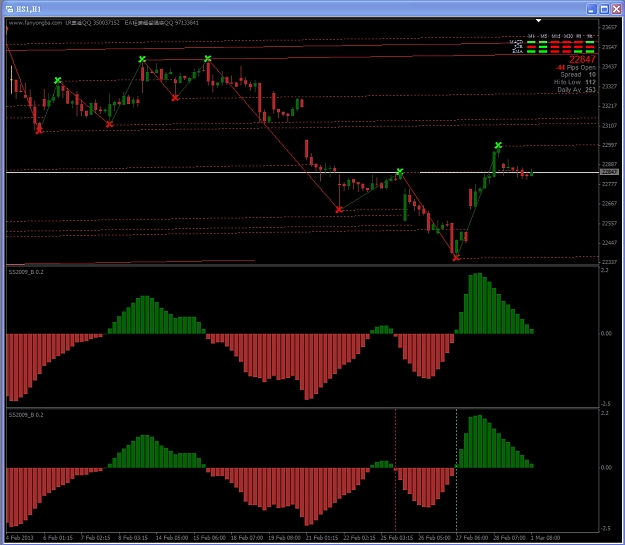625x545 pixels.
Task: Maximize the HS1,H1 chart window
Action: pos(604,9)
